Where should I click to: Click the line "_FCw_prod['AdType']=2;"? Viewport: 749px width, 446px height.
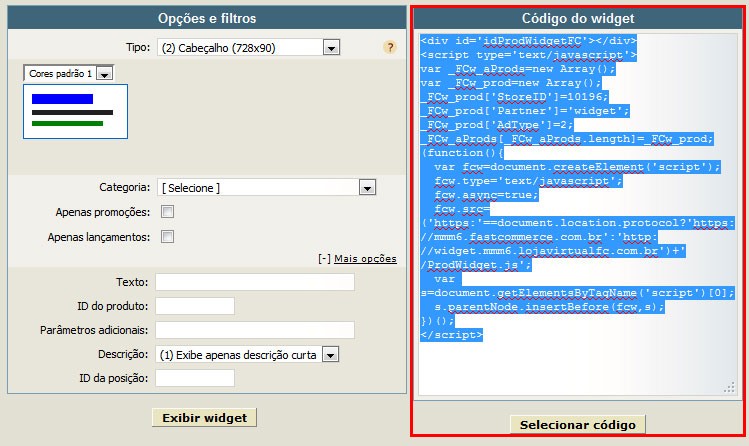(x=497, y=125)
